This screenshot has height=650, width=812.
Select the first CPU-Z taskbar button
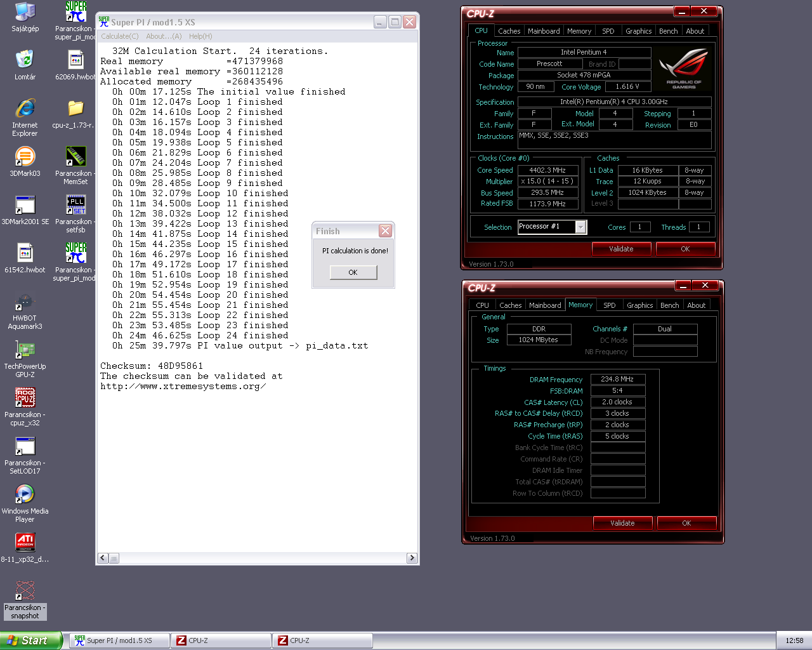click(x=221, y=640)
